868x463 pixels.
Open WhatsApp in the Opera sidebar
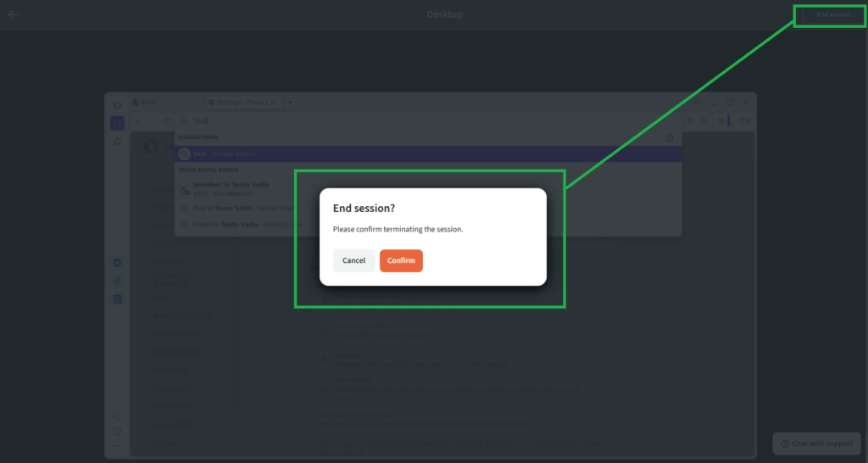point(117,281)
